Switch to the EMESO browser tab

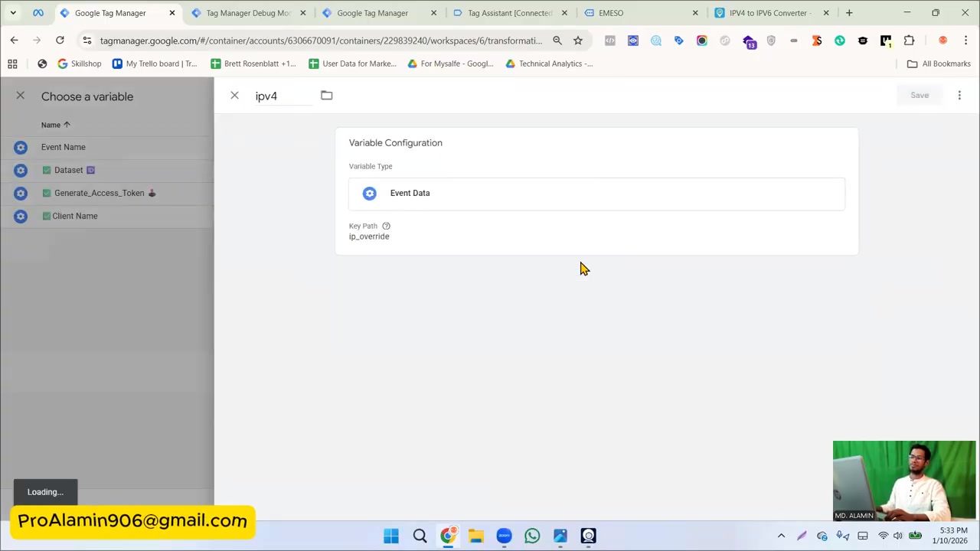pyautogui.click(x=640, y=13)
